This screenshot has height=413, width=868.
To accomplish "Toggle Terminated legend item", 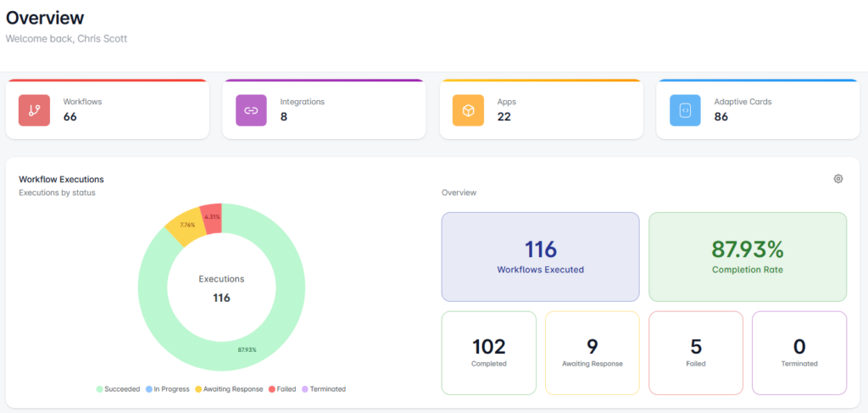I will coord(324,389).
